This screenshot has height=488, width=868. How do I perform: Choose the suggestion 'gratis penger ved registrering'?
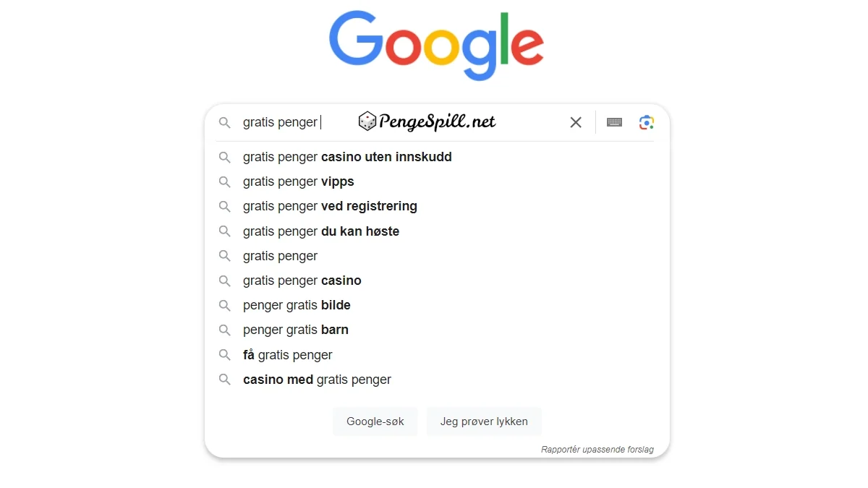pyautogui.click(x=330, y=207)
